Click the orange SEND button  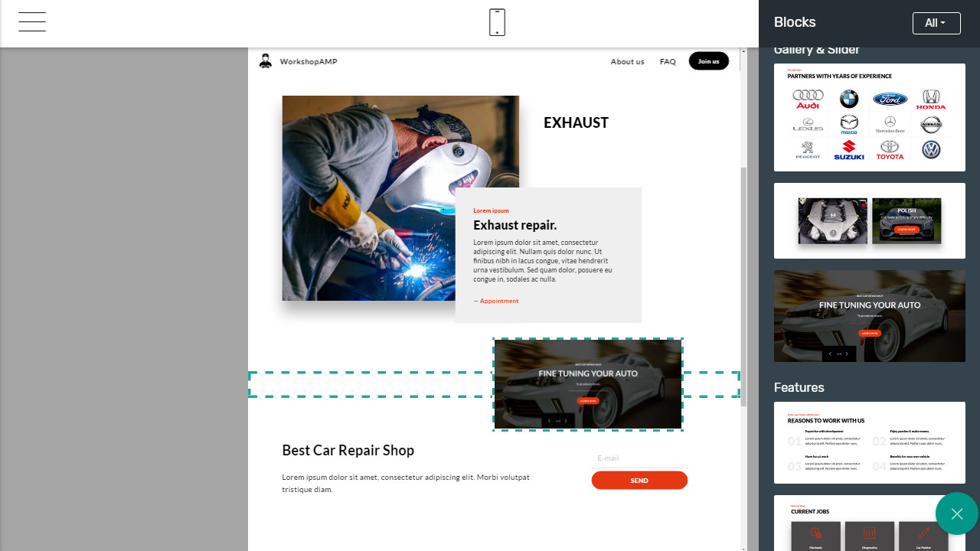pos(639,481)
